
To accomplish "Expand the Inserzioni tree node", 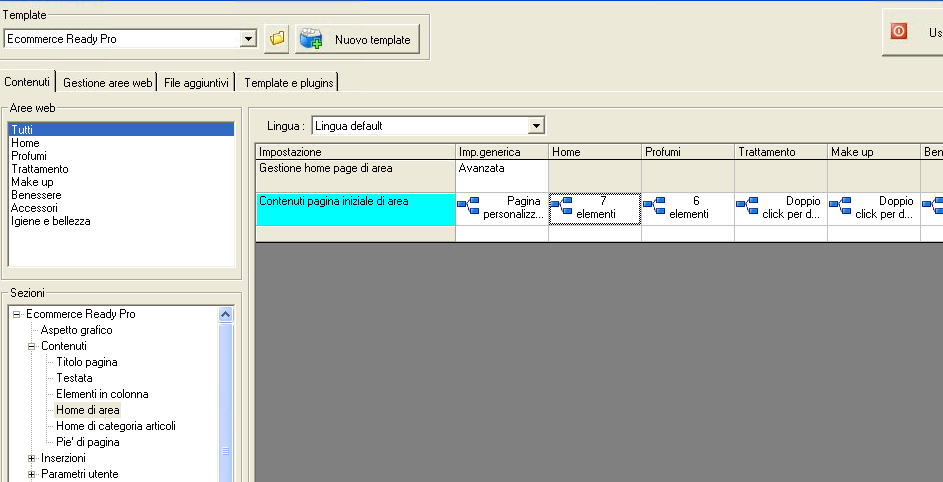I will point(31,459).
